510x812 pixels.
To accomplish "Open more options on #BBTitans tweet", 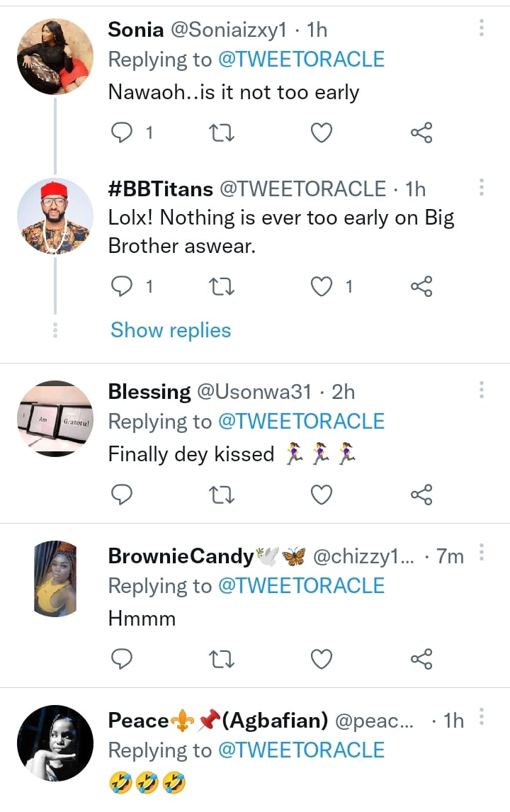I will click(x=481, y=187).
